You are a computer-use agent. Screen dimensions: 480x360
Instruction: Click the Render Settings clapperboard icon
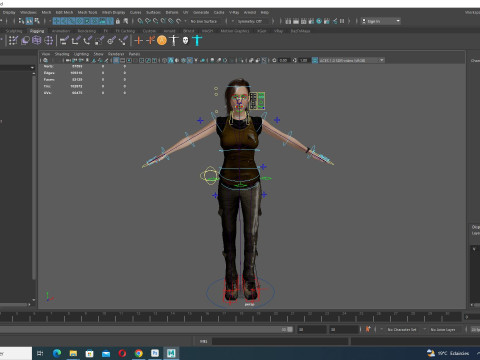tap(311, 21)
